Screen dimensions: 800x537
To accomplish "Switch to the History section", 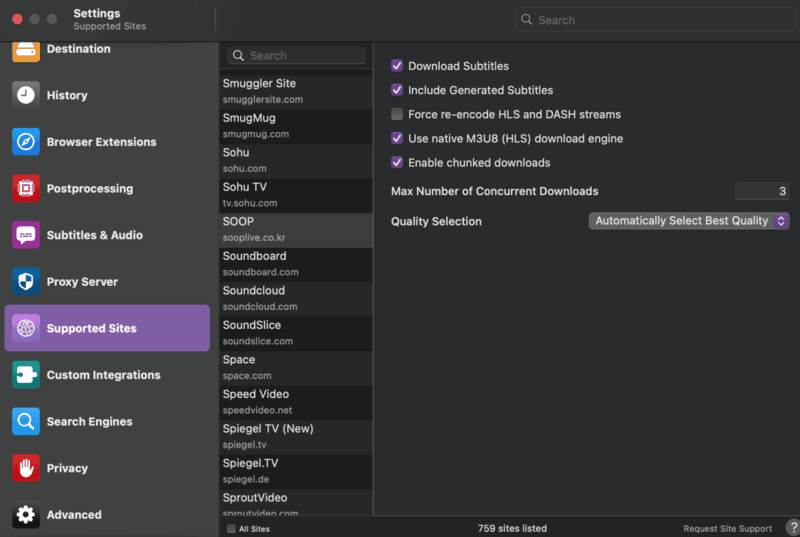I will (x=67, y=95).
